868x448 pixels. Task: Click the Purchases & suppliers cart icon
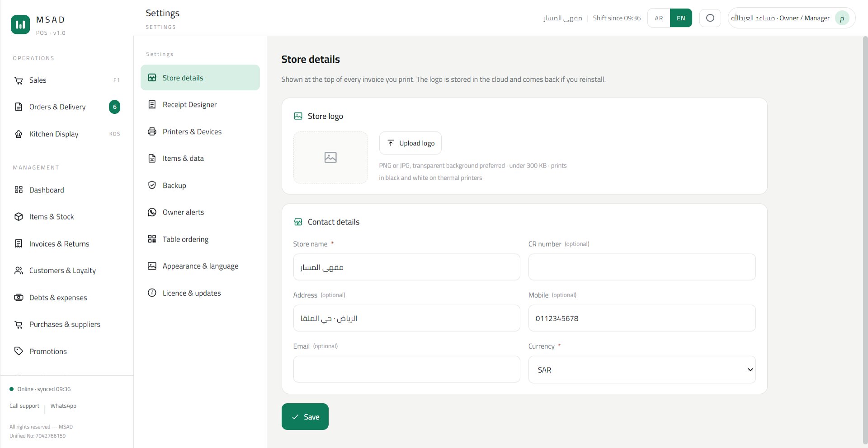19,324
